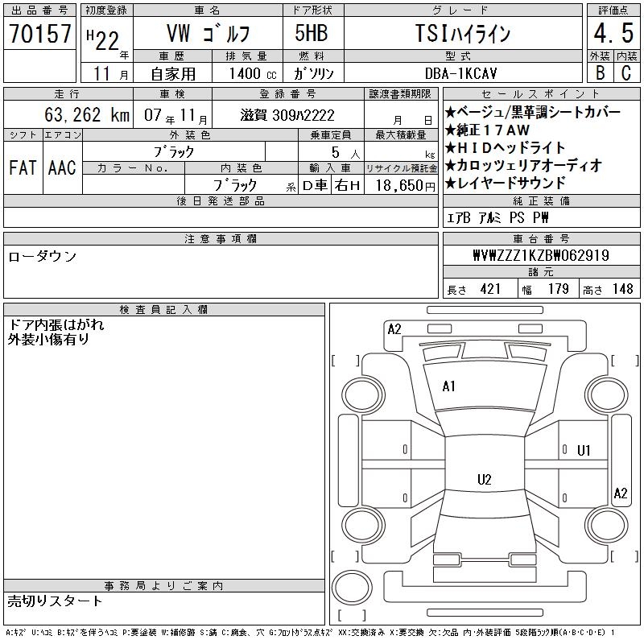Click inspector note ドア内張はがれ
Image resolution: width=644 pixels, height=644 pixels.
(x=56, y=324)
